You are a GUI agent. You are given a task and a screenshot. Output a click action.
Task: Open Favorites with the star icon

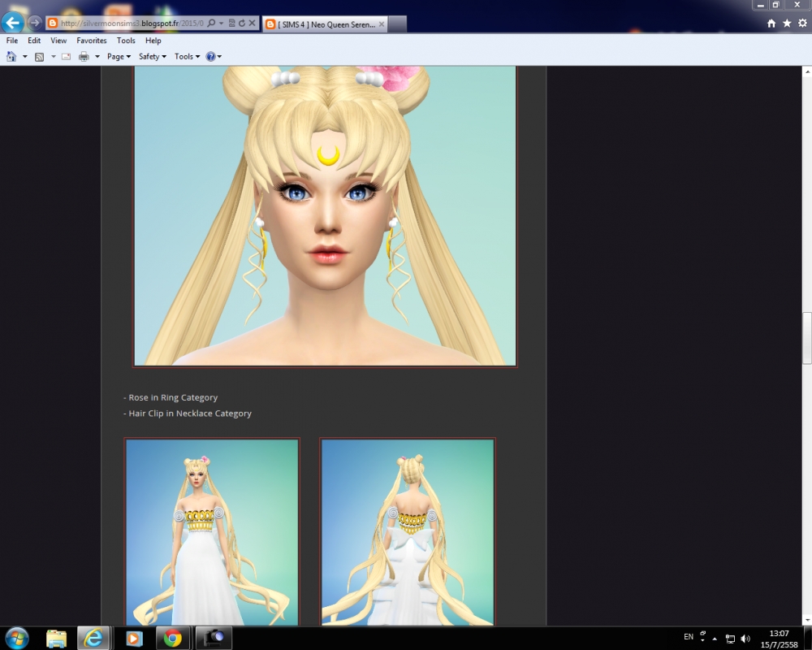tap(787, 24)
